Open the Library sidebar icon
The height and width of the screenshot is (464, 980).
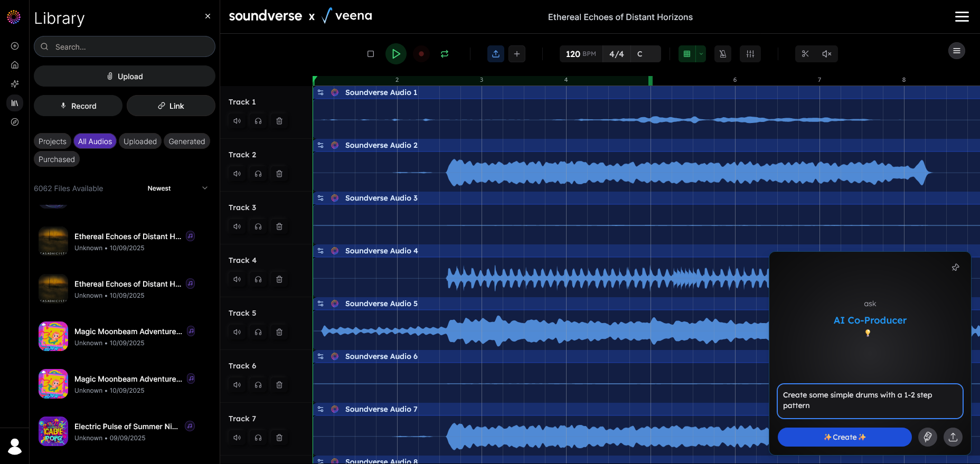pos(15,103)
